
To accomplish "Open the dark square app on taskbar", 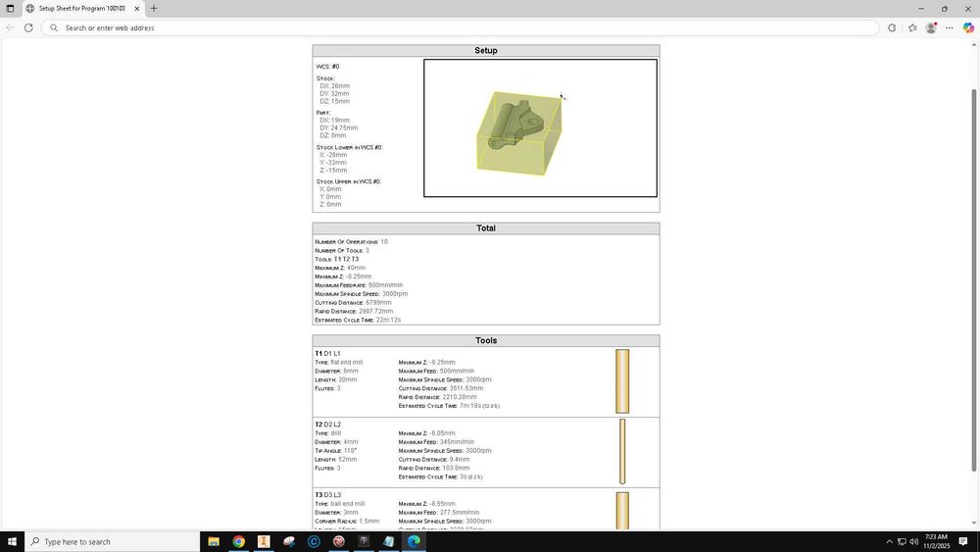I will tap(364, 541).
